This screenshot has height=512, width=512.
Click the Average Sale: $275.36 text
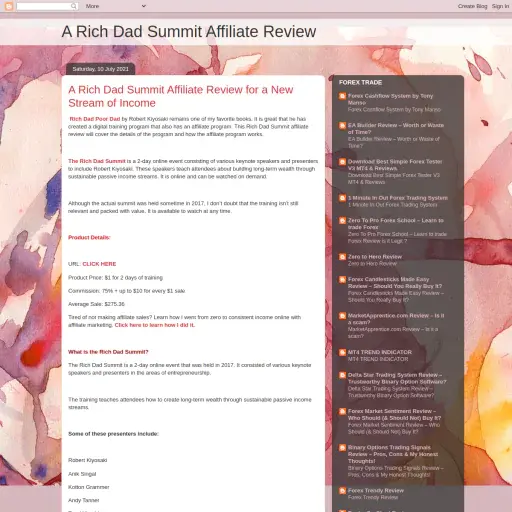click(96, 304)
